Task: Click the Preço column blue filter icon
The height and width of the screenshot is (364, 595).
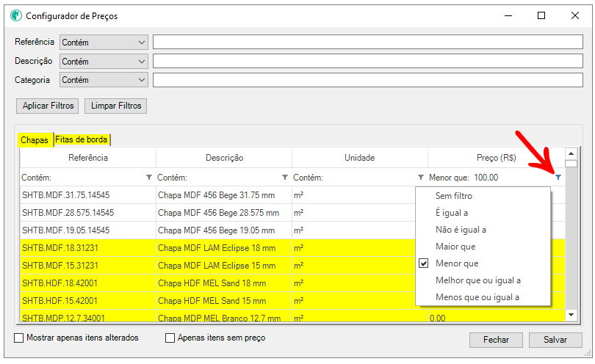Action: pos(558,178)
